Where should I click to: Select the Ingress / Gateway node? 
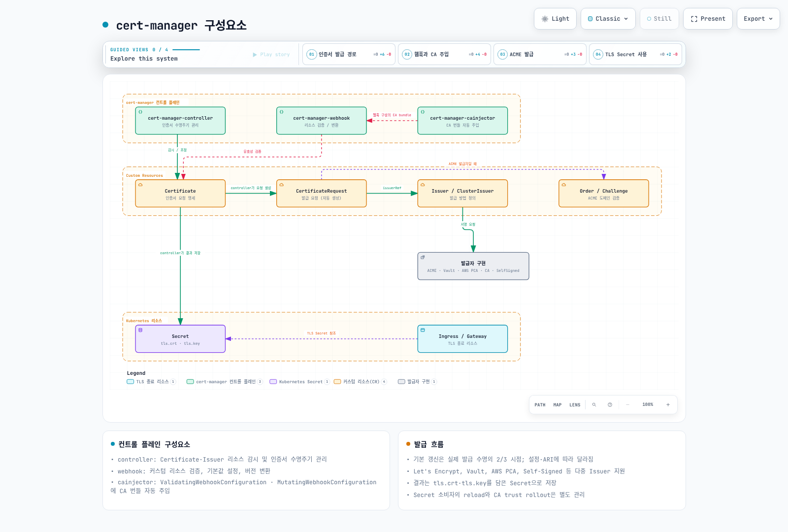click(x=462, y=339)
